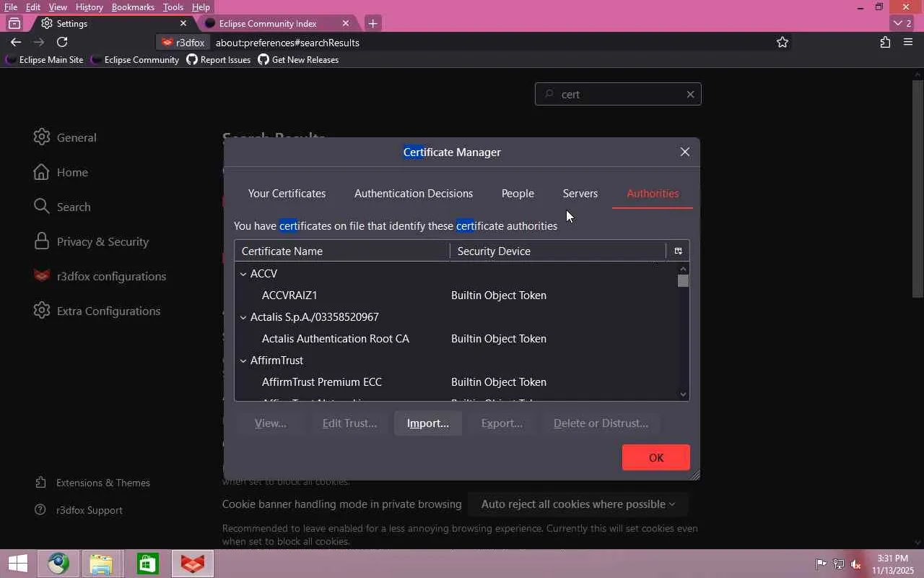Image resolution: width=924 pixels, height=578 pixels.
Task: Open a new browser tab
Action: click(372, 23)
